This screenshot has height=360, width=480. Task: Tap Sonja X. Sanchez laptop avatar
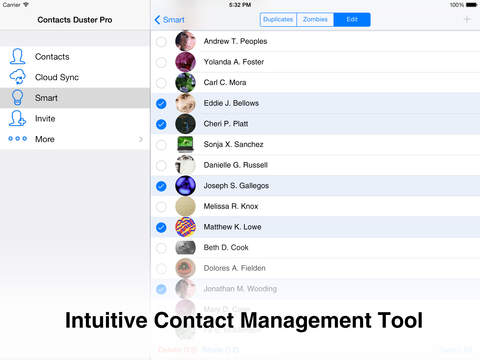pos(185,144)
